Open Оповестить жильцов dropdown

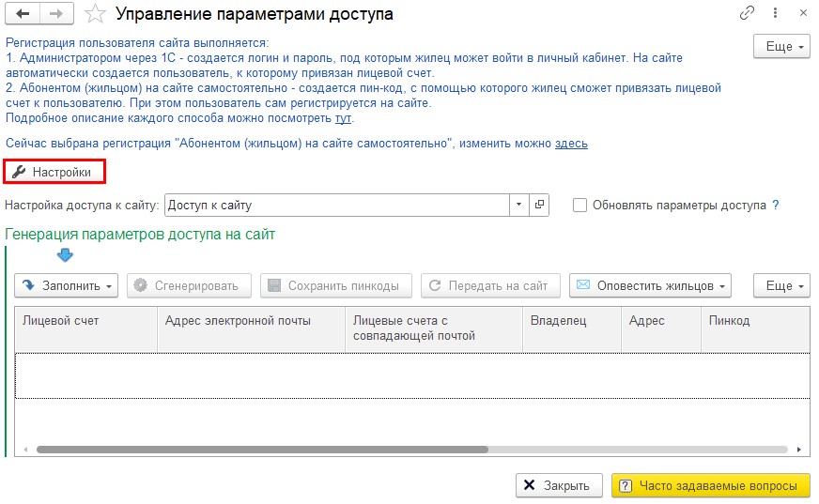650,285
